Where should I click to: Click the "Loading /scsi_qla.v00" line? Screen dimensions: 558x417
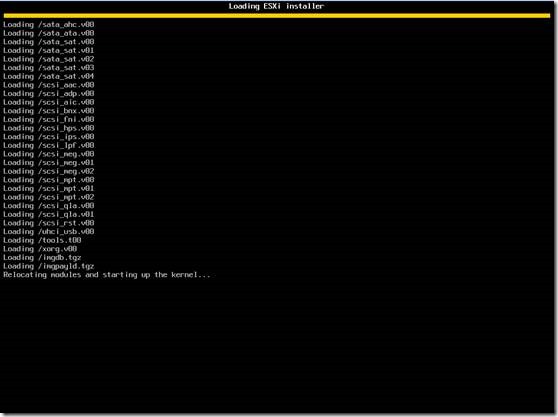[49, 206]
